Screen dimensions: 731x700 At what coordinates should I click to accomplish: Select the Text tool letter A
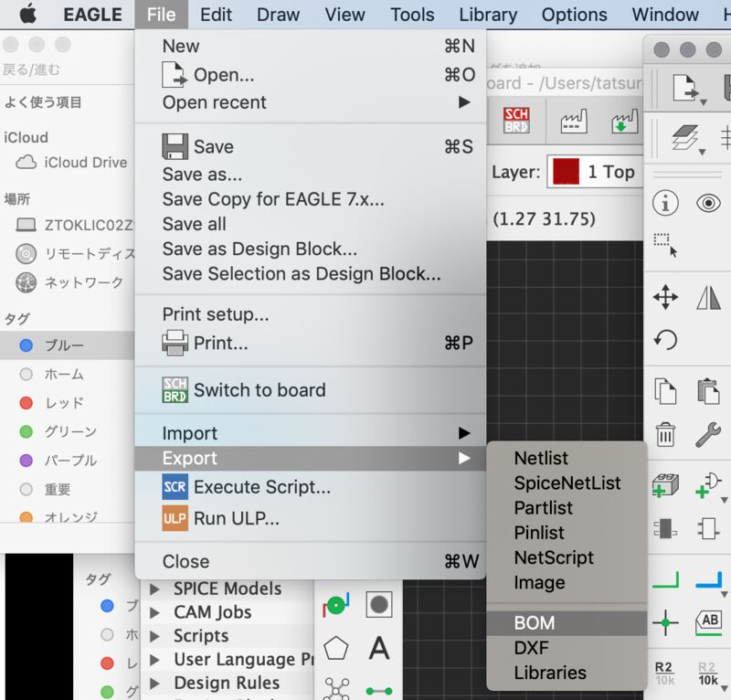tap(379, 648)
